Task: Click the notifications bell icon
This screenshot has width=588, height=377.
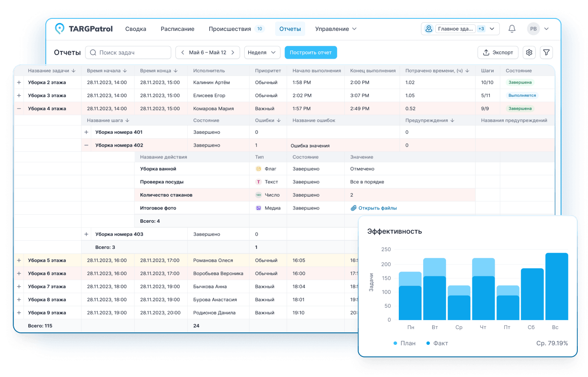Action: (511, 29)
